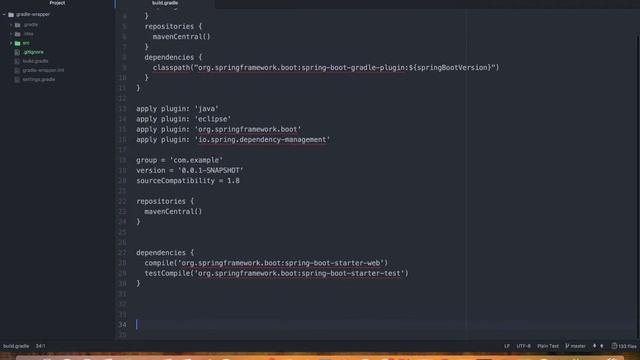Switch to the Project panel tab

(57, 3)
